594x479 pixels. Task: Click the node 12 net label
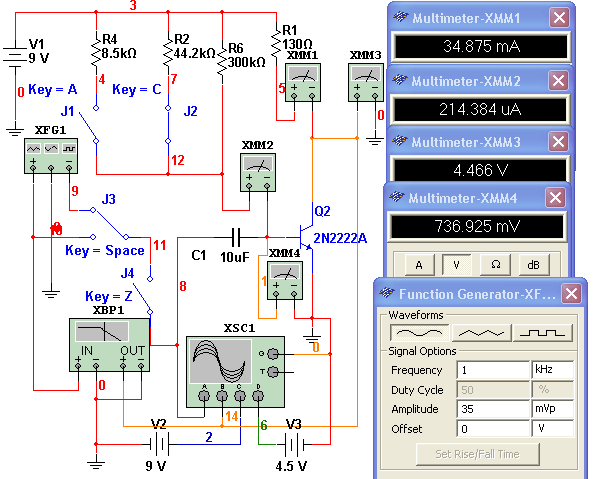[x=178, y=160]
